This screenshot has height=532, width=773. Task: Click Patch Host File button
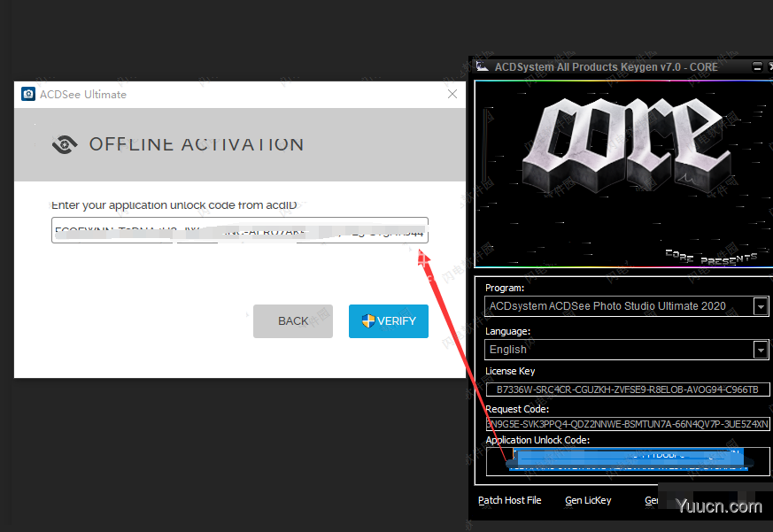[510, 500]
